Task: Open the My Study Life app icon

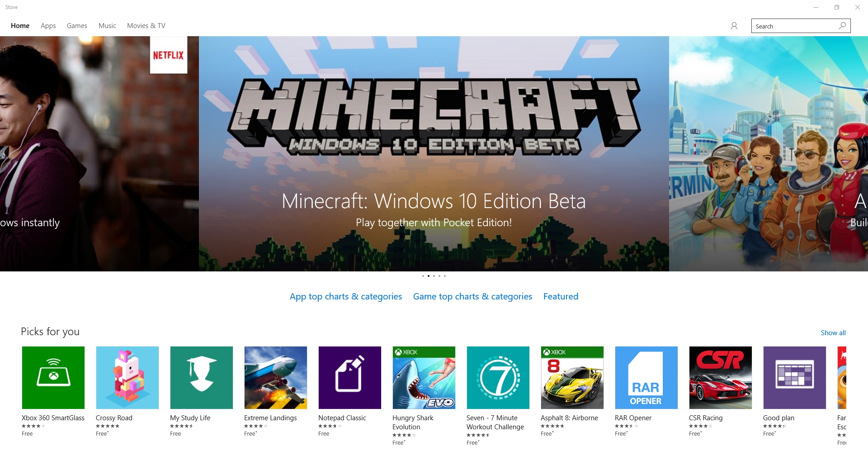Action: [202, 378]
